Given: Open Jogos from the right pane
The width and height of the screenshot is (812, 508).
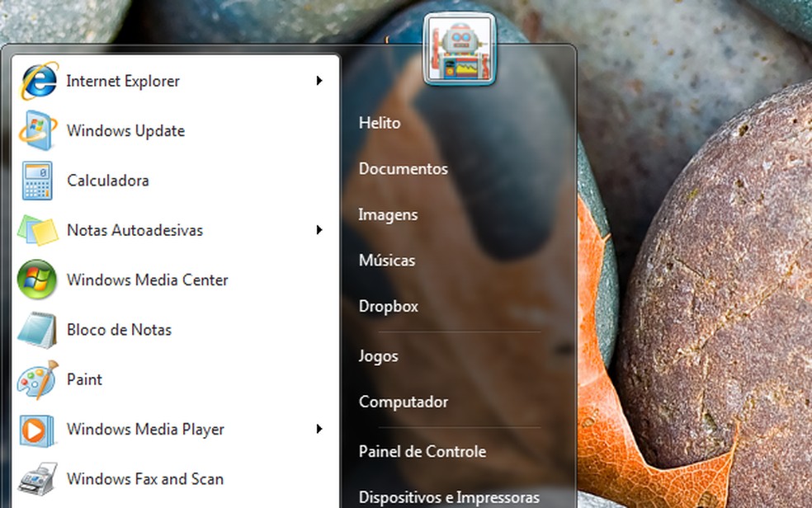Looking at the screenshot, I should pos(379,356).
